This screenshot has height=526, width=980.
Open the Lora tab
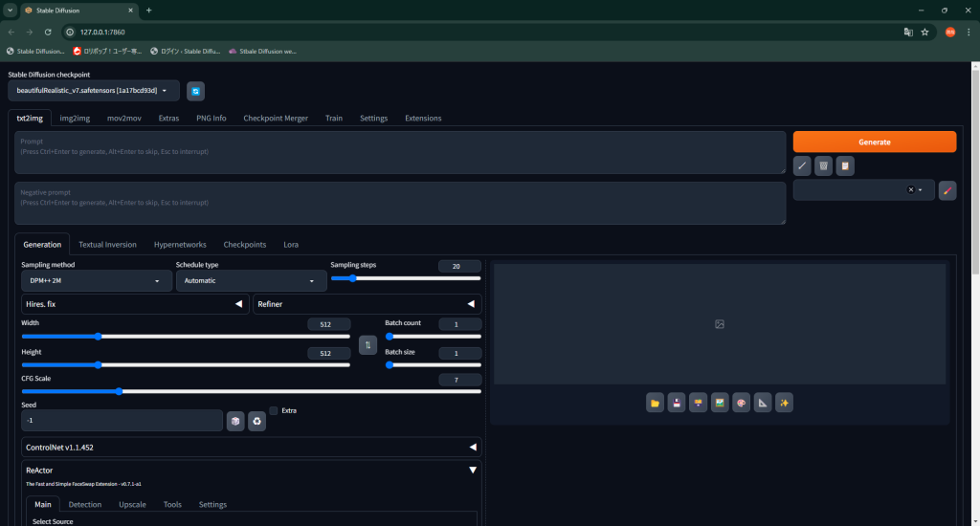tap(291, 245)
